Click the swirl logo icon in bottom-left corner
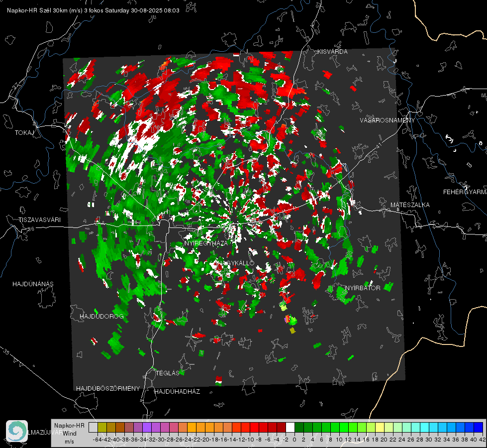This screenshot has width=487, height=448. click(x=17, y=431)
